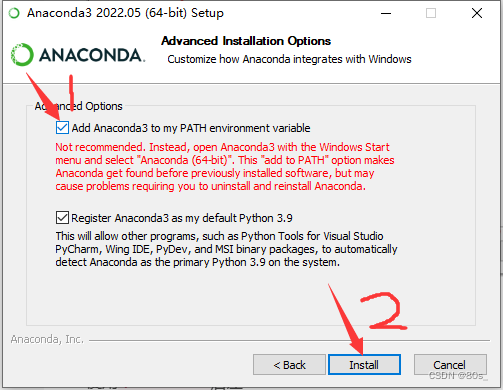Minimize the Anaconda3 Setup window

pos(386,13)
